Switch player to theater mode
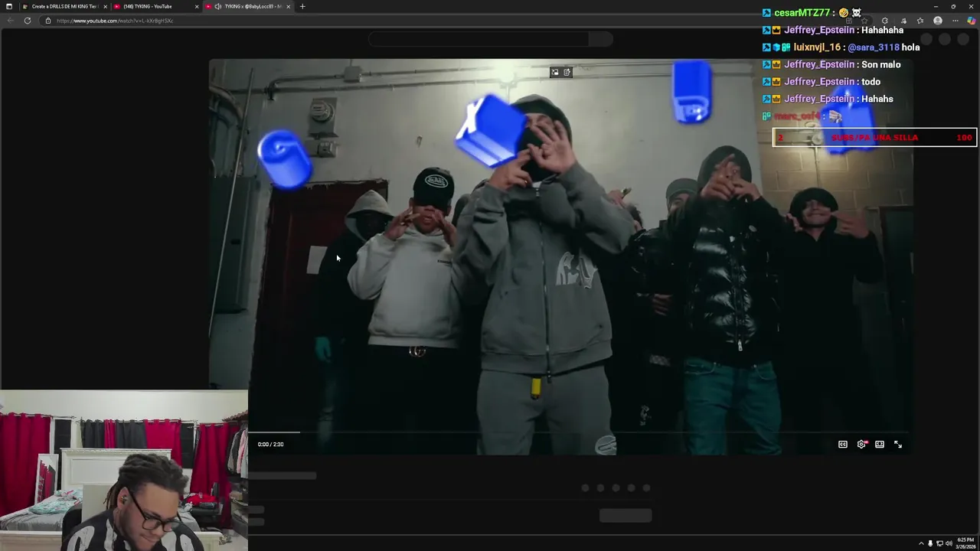The width and height of the screenshot is (980, 551). click(x=880, y=445)
